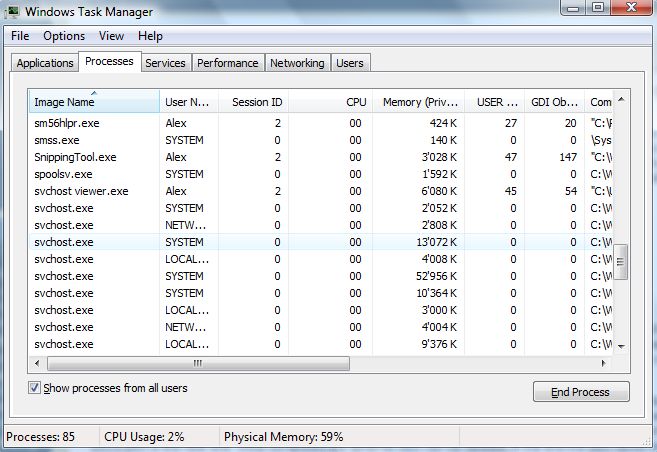
Task: Select svchost.exe using 9'376 K memory
Action: pyautogui.click(x=321, y=344)
